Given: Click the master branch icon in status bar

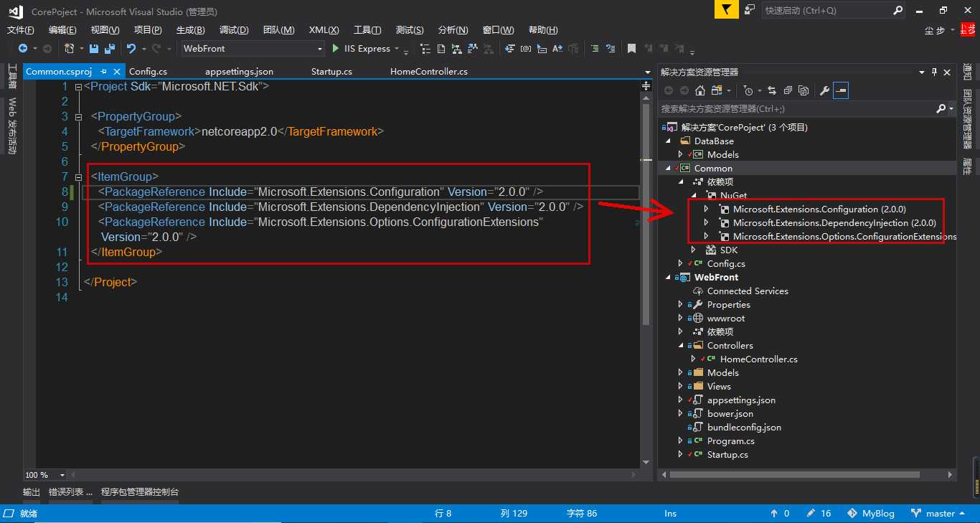Looking at the screenshot, I should click(916, 514).
